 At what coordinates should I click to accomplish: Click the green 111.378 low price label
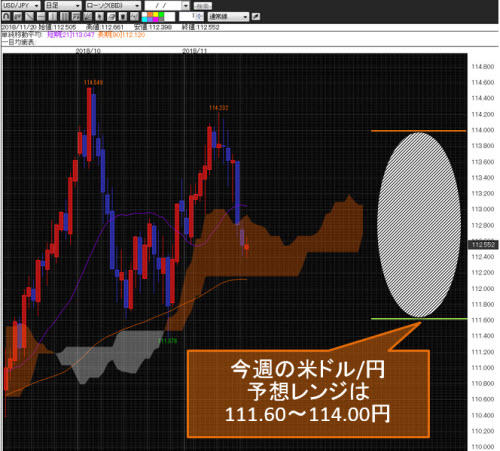coord(167,341)
